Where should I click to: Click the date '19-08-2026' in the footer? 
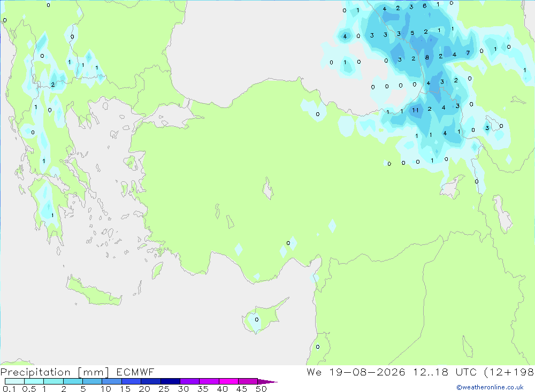pos(367,372)
